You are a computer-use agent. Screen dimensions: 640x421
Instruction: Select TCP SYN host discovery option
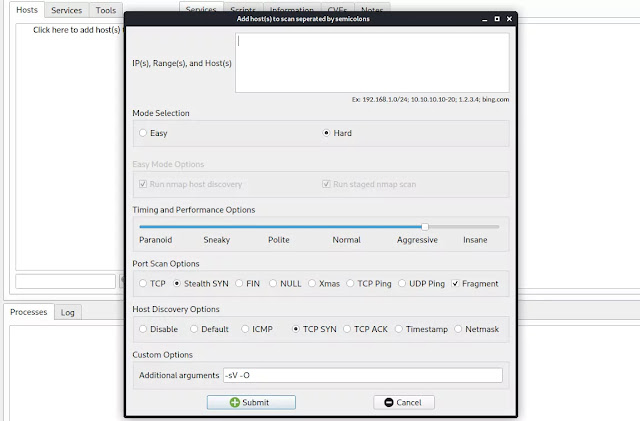pos(296,329)
